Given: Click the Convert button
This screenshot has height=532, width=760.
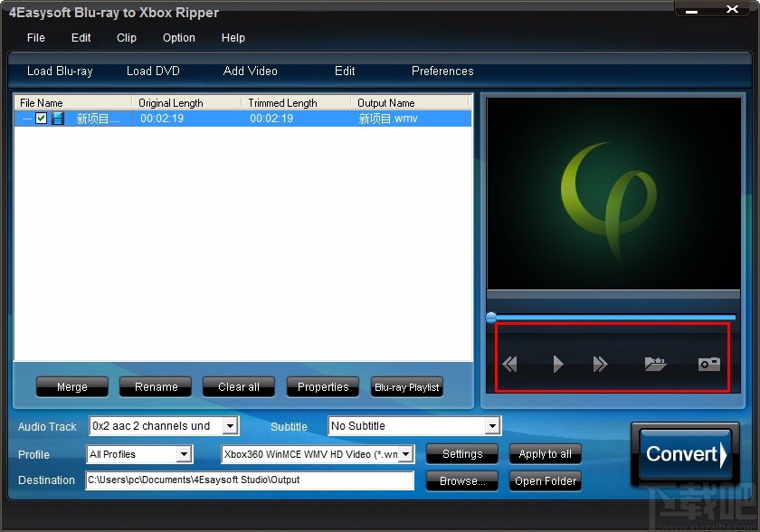Looking at the screenshot, I should (x=684, y=454).
